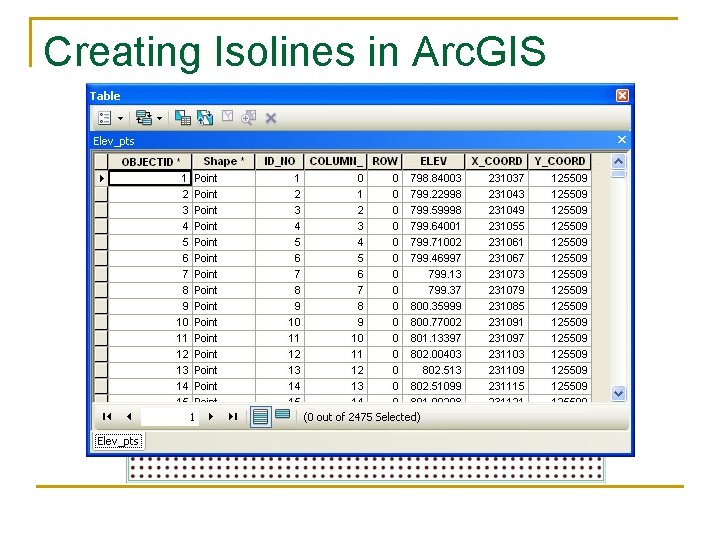Select the ID_NO column header
This screenshot has height=540, width=720.
pos(280,162)
